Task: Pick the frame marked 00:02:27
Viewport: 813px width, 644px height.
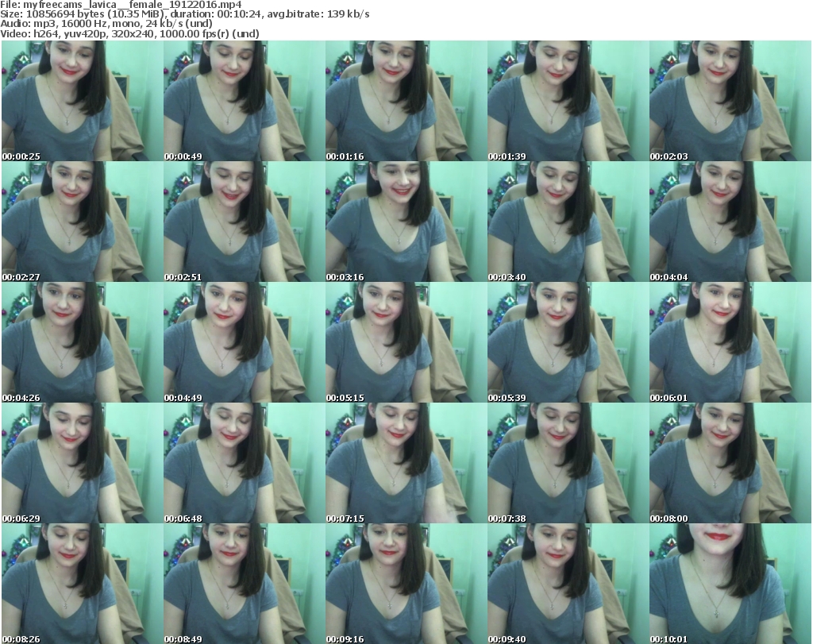Action: [83, 222]
